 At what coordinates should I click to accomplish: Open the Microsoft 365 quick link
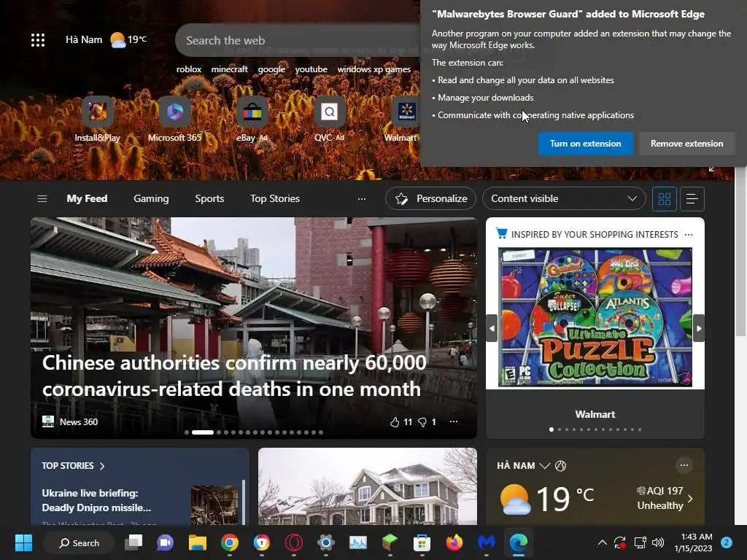pyautogui.click(x=174, y=120)
